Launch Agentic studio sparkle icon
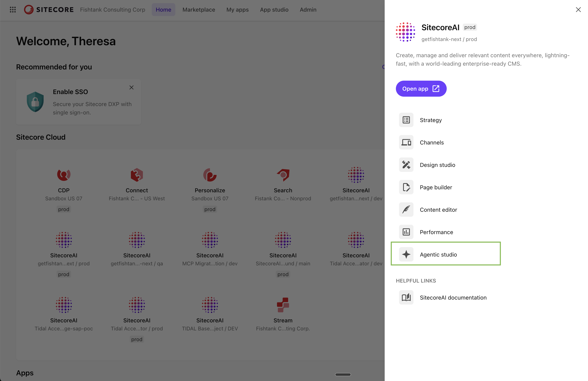Screen dimensions: 588x381 [406, 254]
